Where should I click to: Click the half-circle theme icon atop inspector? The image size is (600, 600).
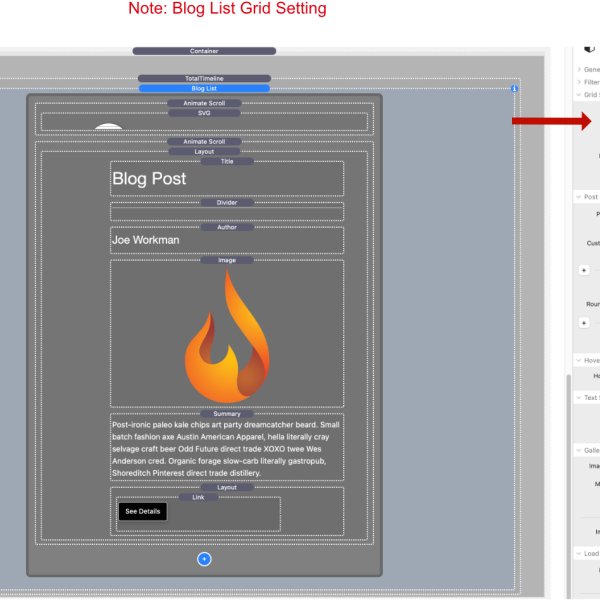pyautogui.click(x=589, y=48)
